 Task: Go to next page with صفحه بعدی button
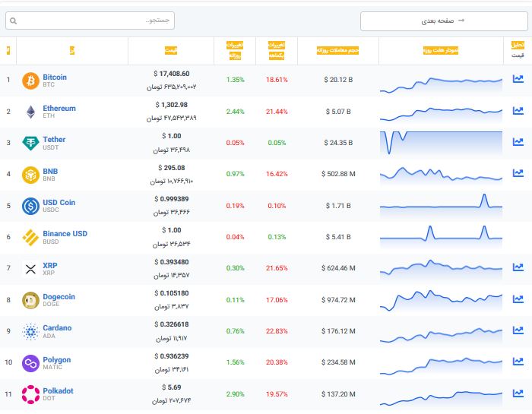point(444,21)
